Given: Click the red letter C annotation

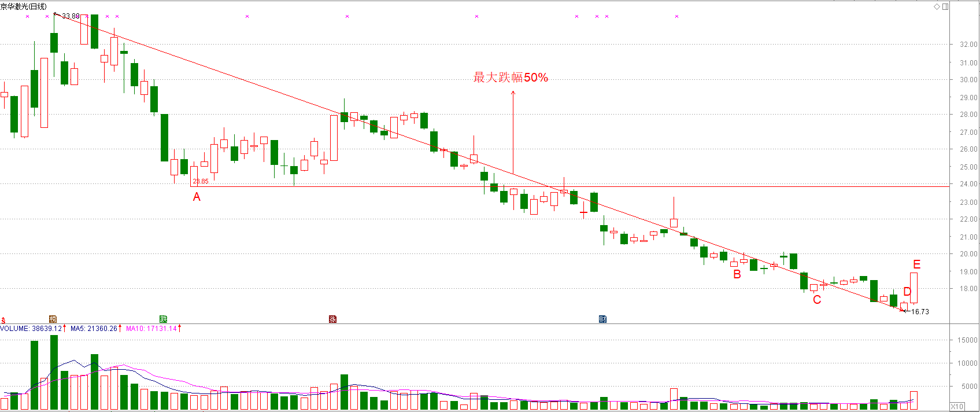Looking at the screenshot, I should 817,300.
